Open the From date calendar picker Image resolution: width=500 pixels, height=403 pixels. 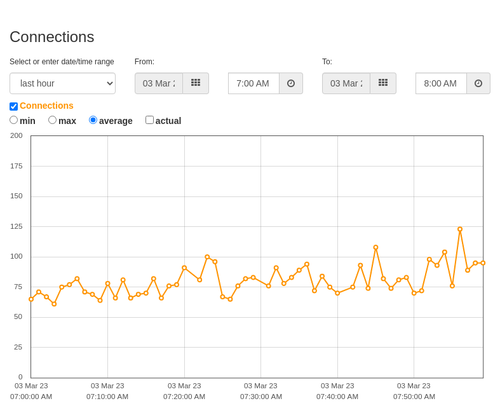coord(195,83)
